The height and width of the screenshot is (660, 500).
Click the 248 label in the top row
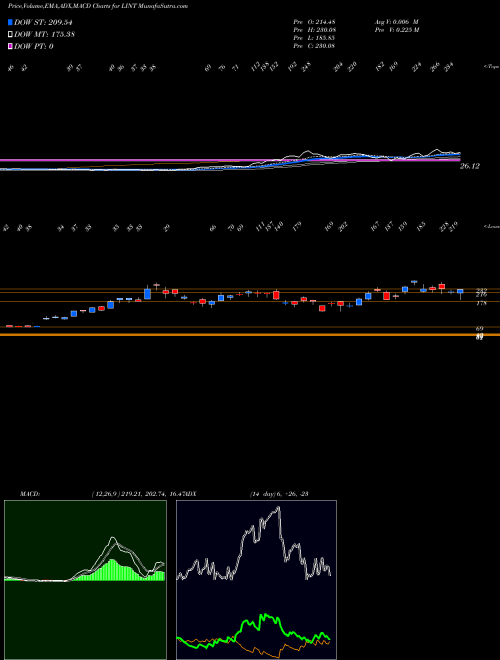click(x=307, y=67)
